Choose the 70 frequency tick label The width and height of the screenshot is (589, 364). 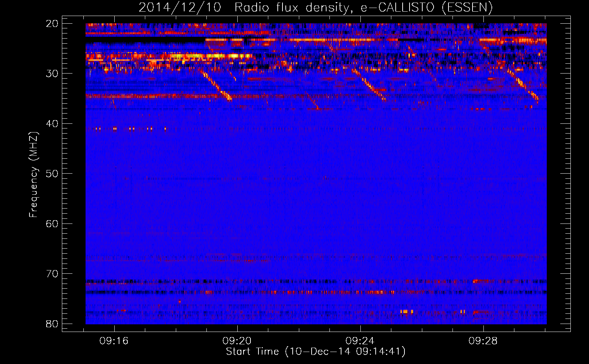(52, 274)
